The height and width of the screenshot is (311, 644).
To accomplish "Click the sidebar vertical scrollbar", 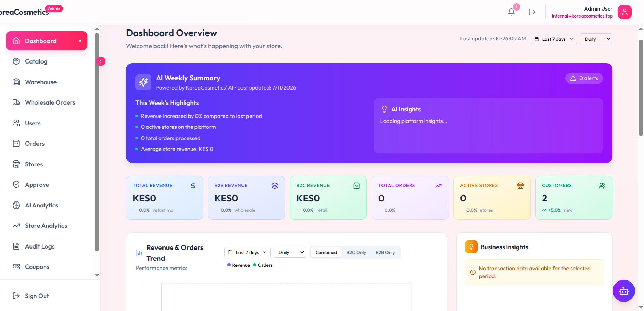I will [97, 142].
